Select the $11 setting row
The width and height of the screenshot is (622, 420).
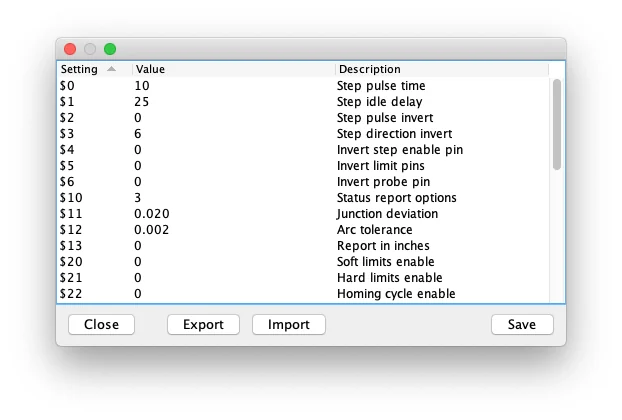pyautogui.click(x=303, y=214)
